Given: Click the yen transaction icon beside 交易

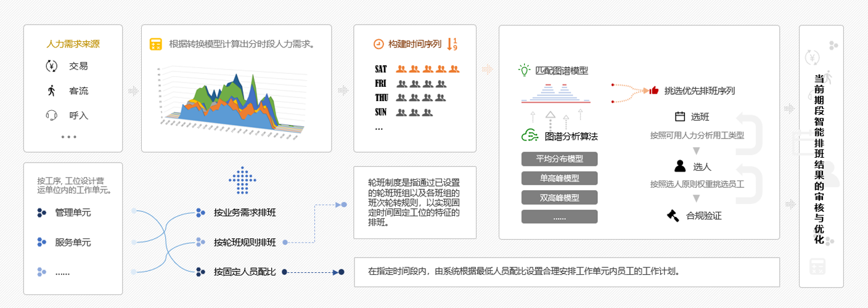Looking at the screenshot, I should pyautogui.click(x=52, y=67).
